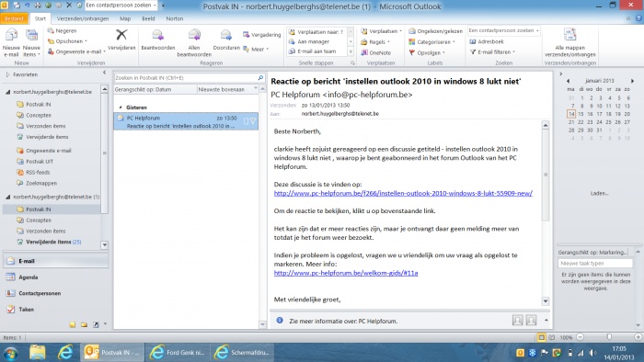Screen dimensions: 644x362
Task: Open the instellen-outlook-2010 forum link
Action: pos(403,193)
